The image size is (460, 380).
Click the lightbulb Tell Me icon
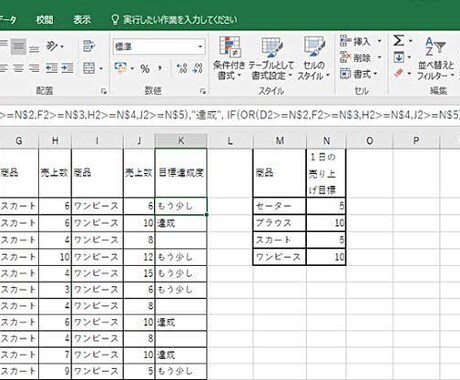tap(115, 20)
